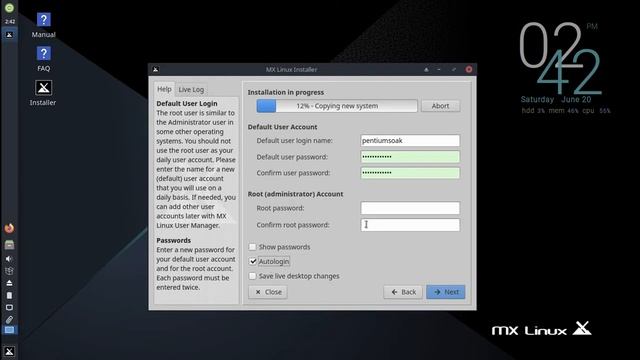
Task: Maximize the MX Linux Installer window
Action: pos(454,69)
